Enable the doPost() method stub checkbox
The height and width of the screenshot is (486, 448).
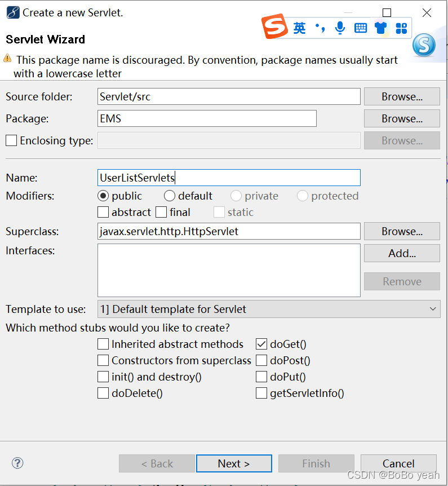point(261,360)
